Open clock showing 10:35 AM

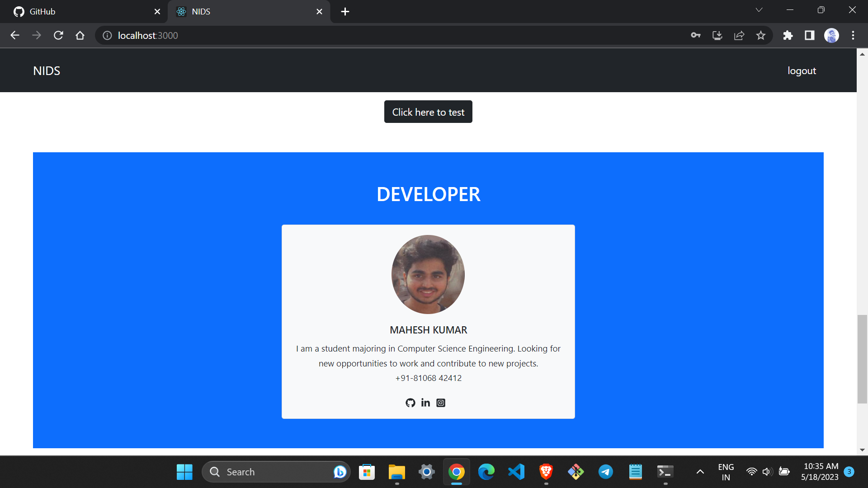point(820,472)
